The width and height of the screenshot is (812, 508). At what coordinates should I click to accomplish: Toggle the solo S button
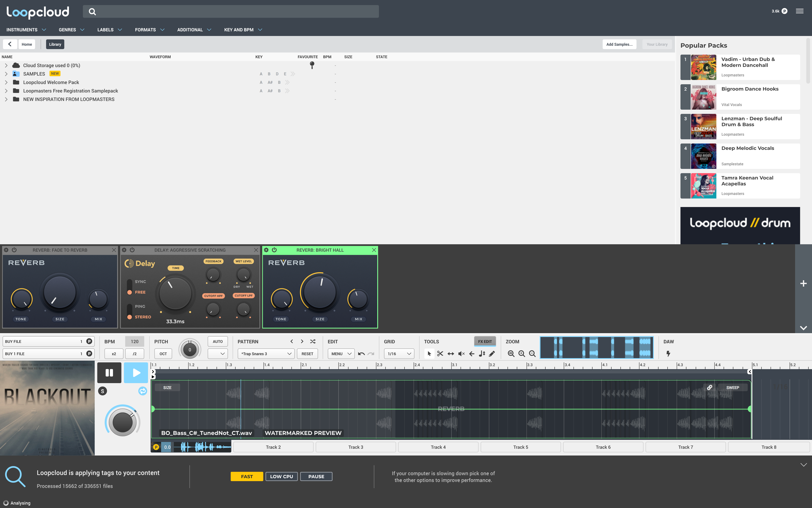(103, 391)
